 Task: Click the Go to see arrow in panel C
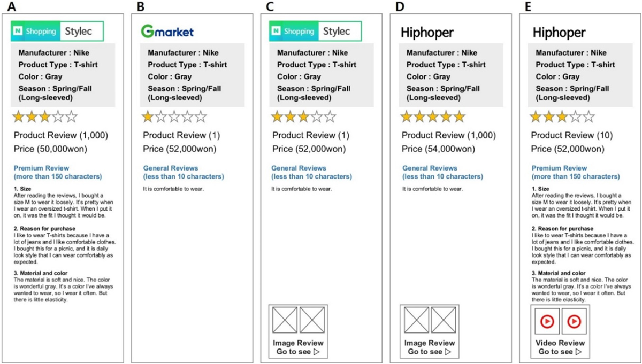[317, 352]
